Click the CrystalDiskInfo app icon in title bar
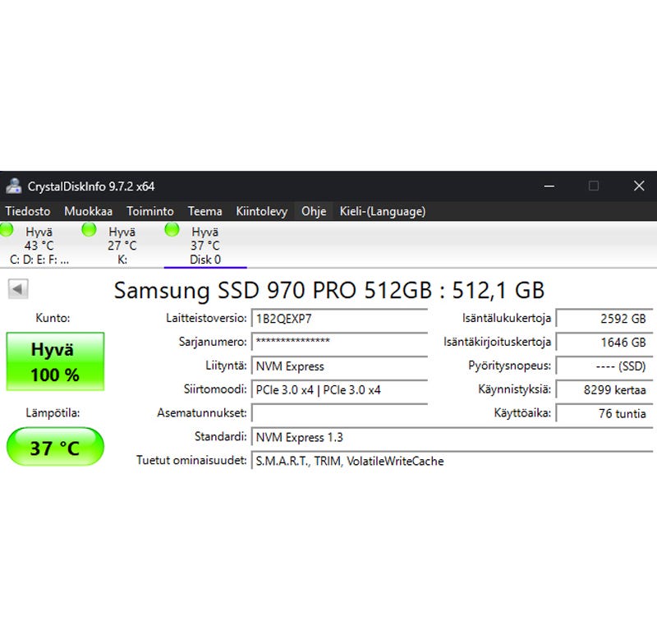Viewport: 657px width, 644px height. point(14,186)
